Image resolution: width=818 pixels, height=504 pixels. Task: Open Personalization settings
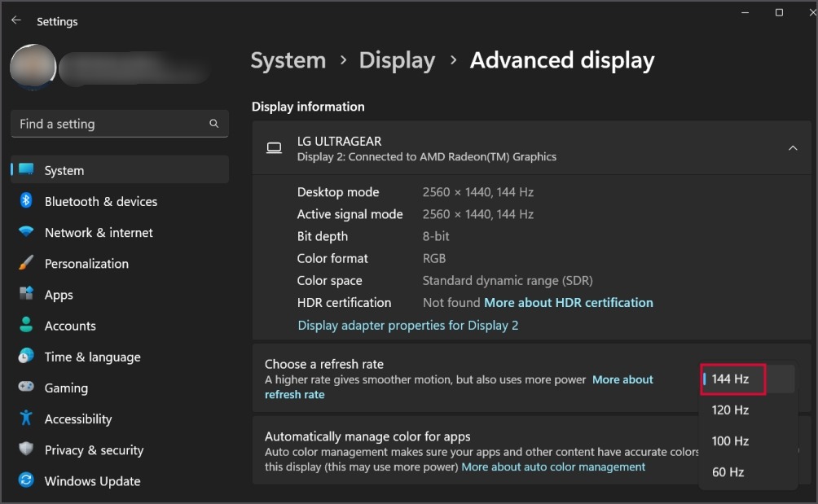[x=120, y=263]
